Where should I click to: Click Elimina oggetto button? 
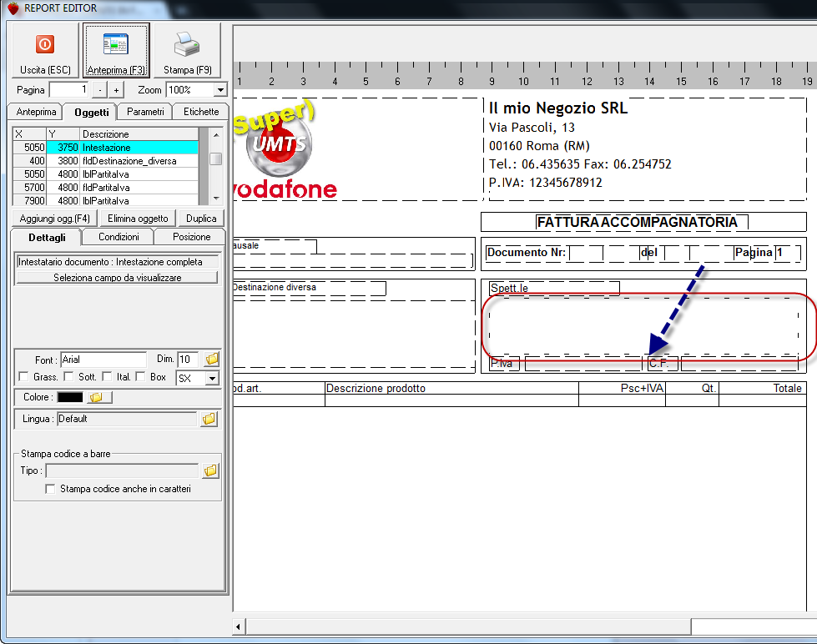[138, 219]
